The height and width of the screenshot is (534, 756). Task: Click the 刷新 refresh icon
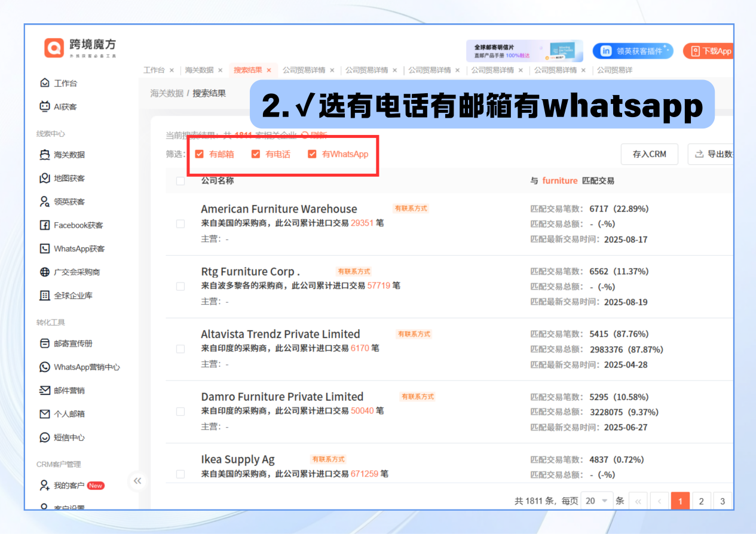[x=305, y=135]
